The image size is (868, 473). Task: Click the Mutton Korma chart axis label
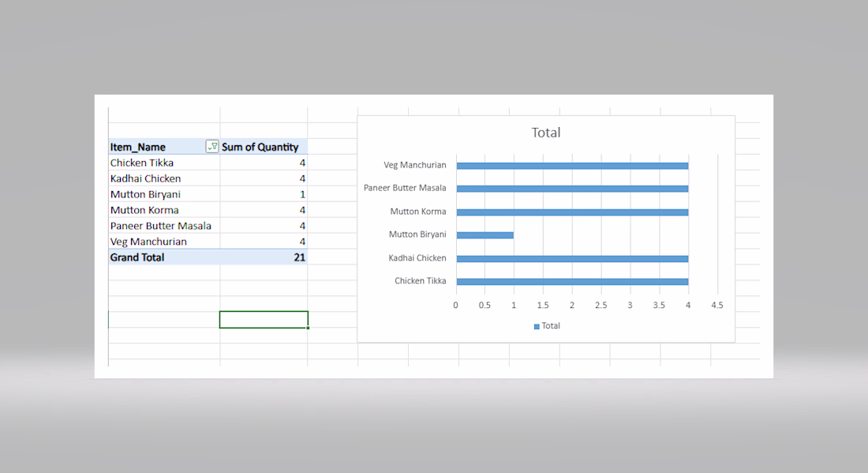click(x=418, y=212)
